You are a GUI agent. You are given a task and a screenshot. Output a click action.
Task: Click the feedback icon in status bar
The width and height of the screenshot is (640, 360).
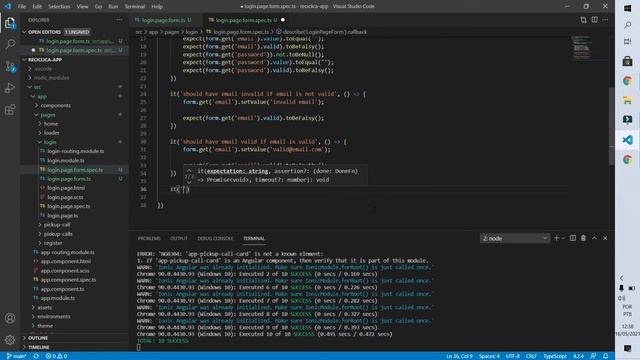[593, 356]
